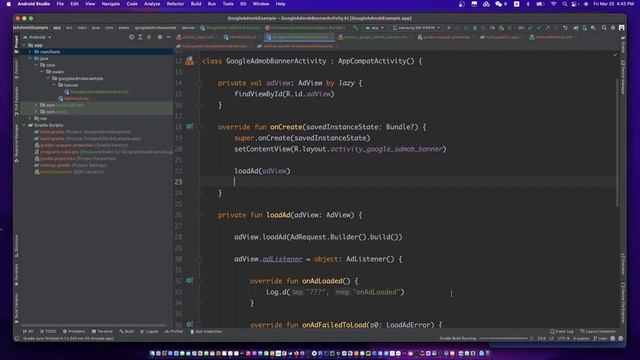640x360 pixels.
Task: Select proguard-rules.pro in Gradle Scripts
Action: [104, 152]
